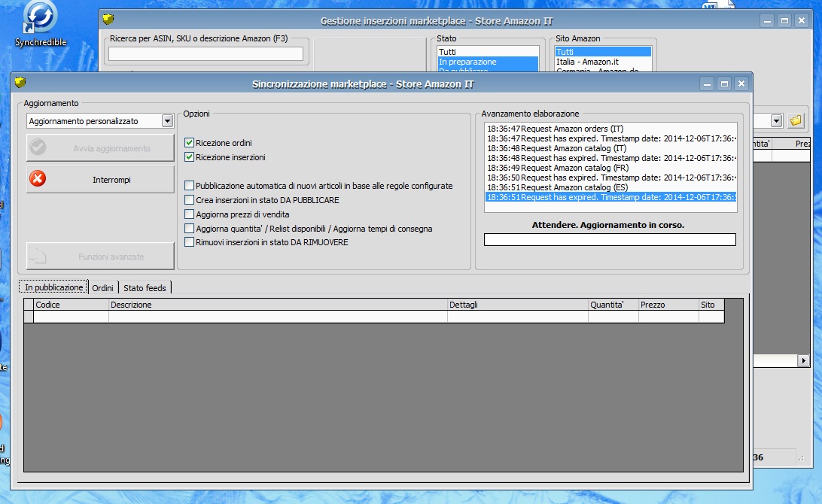Enable Aggiorna quantita' / Relist disponibili
Viewport: 822px width, 504px height.
(x=189, y=229)
